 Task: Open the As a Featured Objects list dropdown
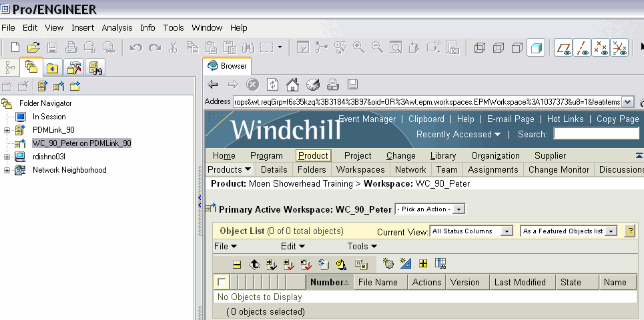coord(611,231)
